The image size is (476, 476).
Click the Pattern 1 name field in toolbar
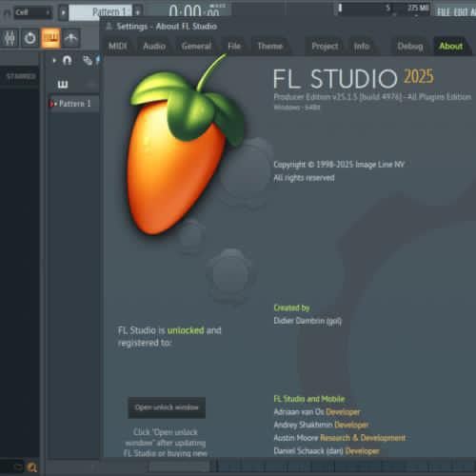100,12
